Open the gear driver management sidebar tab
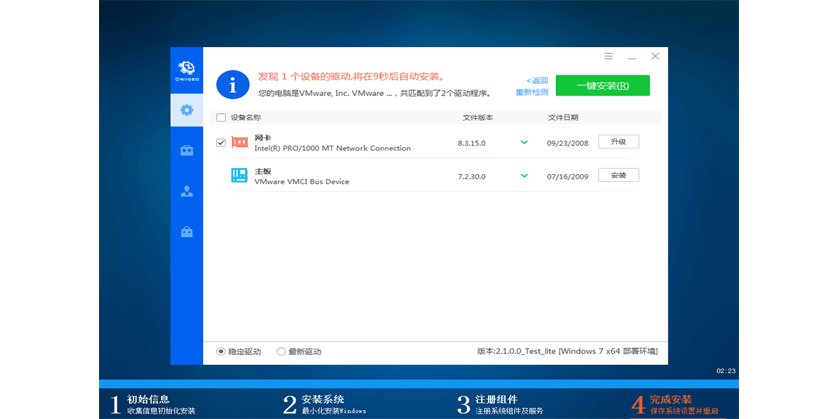The image size is (838, 419). (x=185, y=109)
